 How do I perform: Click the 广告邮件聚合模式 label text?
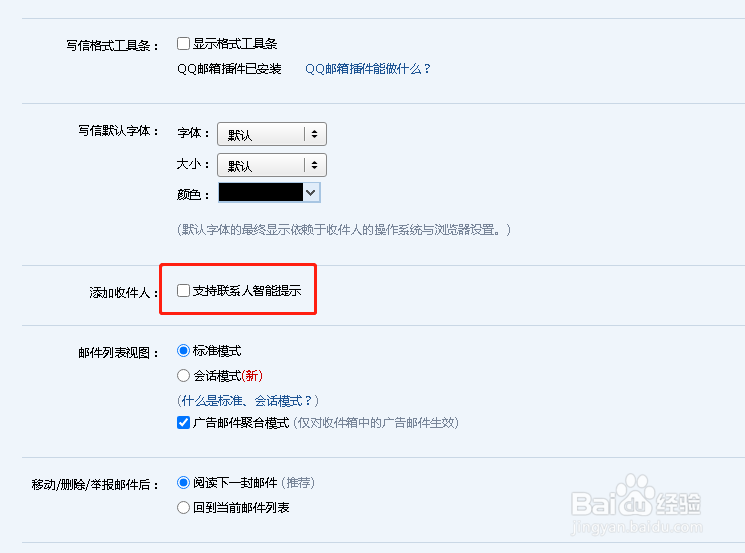(241, 422)
